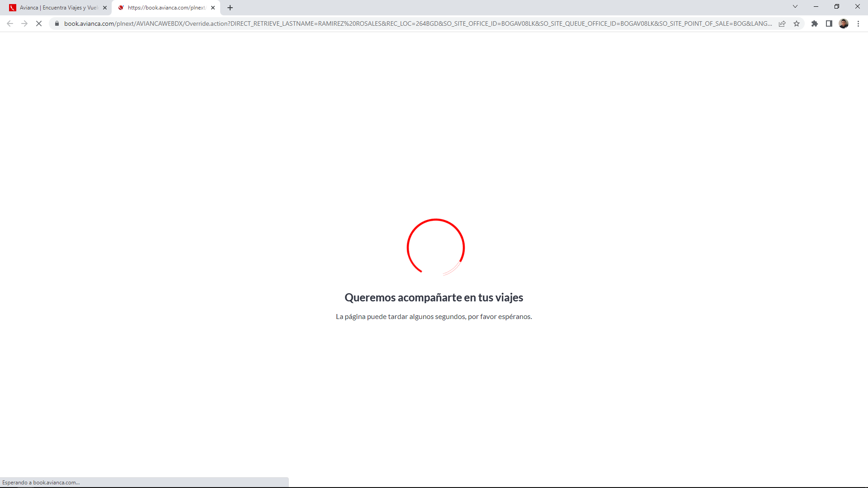View site information via lock icon

(x=57, y=23)
